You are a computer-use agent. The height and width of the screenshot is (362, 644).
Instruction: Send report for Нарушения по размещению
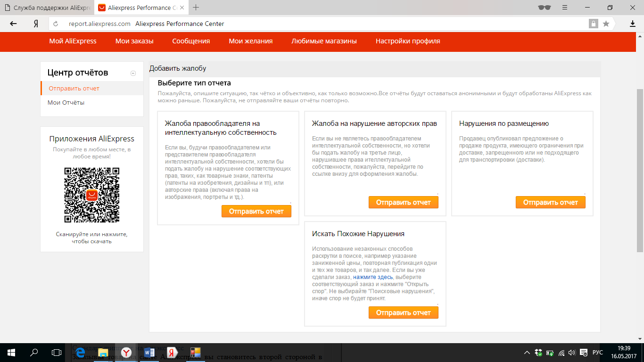(551, 202)
